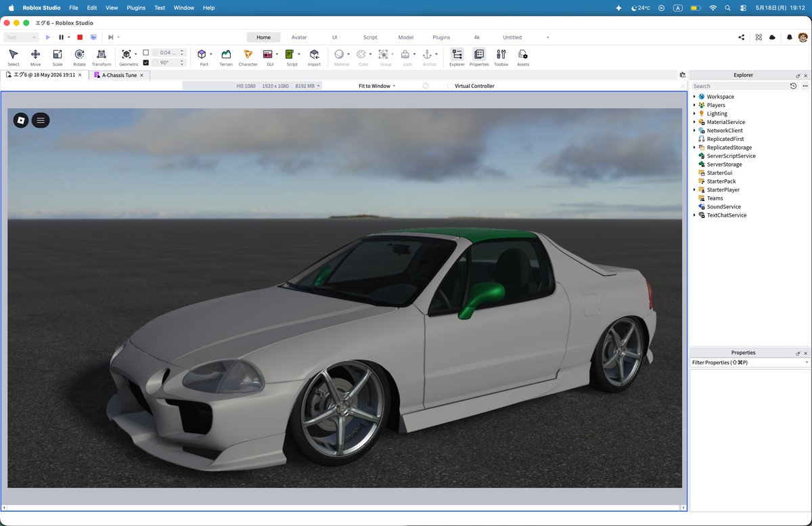The height and width of the screenshot is (526, 812).
Task: Expand the TextChatService node
Action: (x=694, y=215)
